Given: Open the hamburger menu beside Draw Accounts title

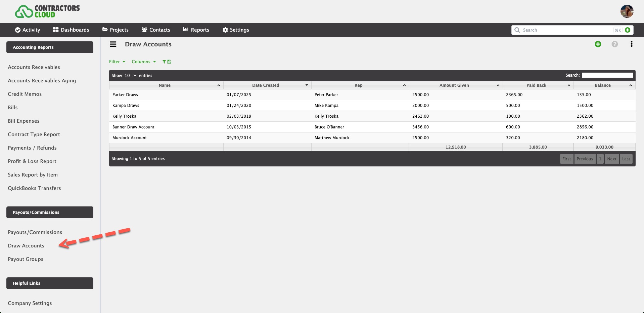Looking at the screenshot, I should [113, 44].
